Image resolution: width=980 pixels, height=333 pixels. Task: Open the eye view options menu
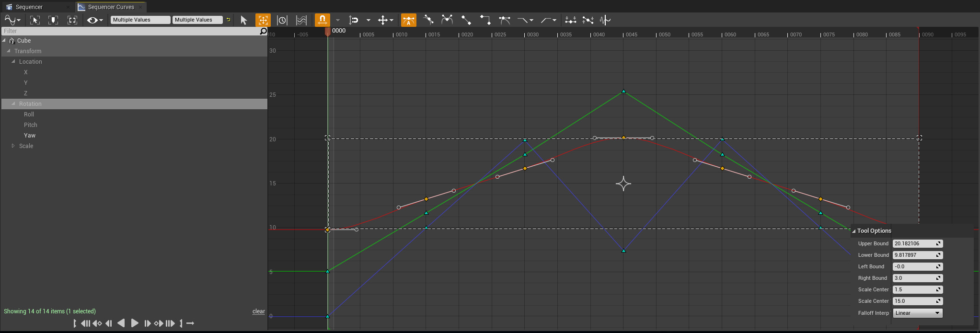click(95, 20)
